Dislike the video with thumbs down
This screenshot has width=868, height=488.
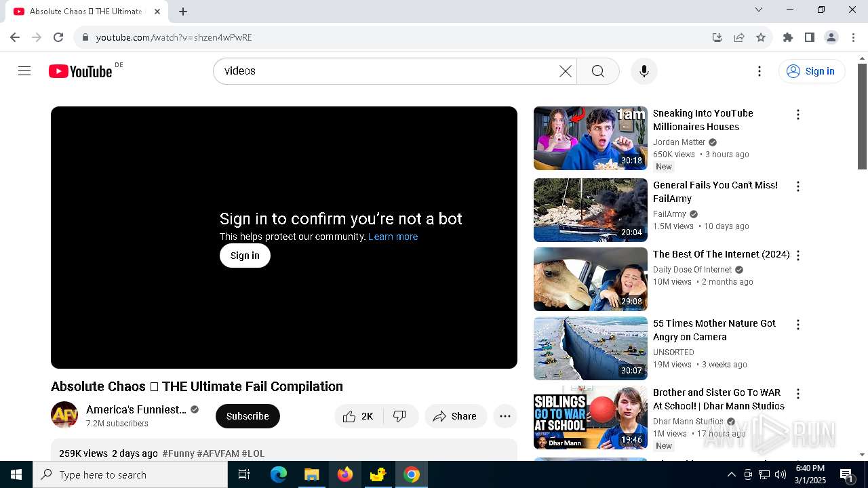(x=400, y=416)
